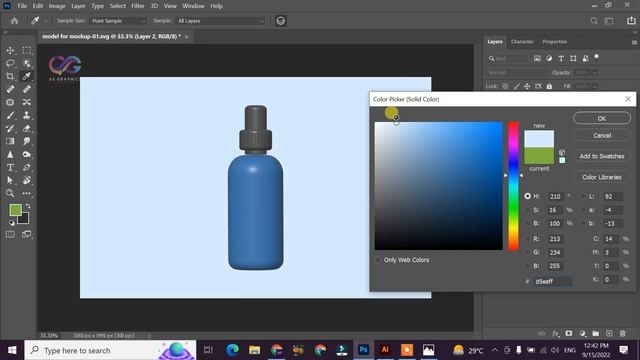Viewport: 640px width, 360px height.
Task: Click the show sampling ring icon
Action: coord(281,21)
